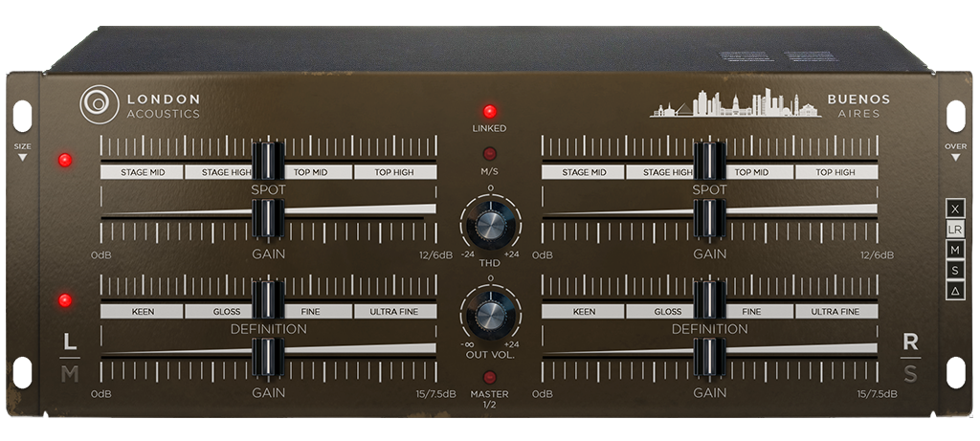Toggle the LINKED red LED
This screenshot has height=441, width=980.
point(490,111)
